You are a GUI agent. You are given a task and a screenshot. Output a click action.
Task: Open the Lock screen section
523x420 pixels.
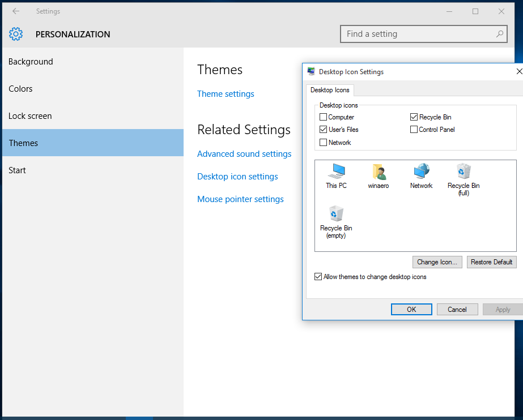pyautogui.click(x=93, y=116)
